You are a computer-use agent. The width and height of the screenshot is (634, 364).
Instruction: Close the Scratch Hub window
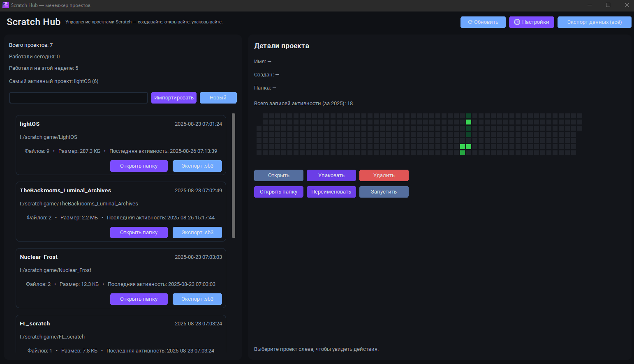[x=627, y=5]
